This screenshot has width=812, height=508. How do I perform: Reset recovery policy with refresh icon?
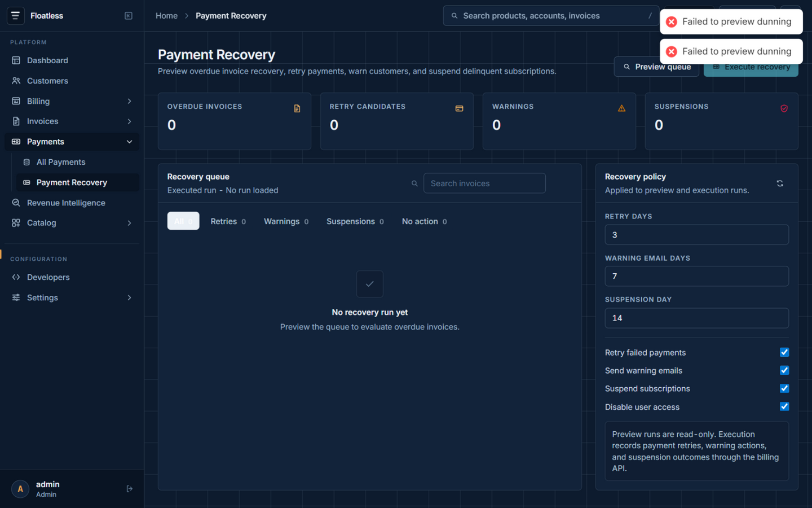point(780,183)
